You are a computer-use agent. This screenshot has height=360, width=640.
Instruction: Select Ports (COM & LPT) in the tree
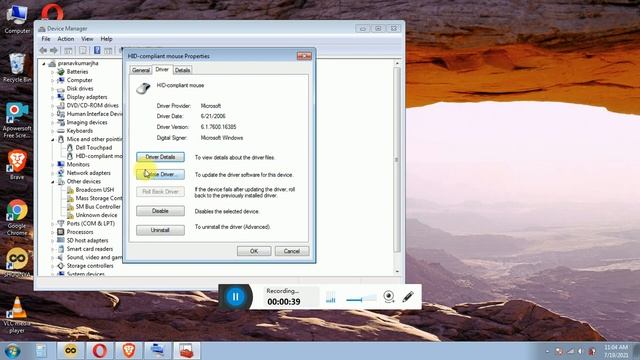coord(91,224)
